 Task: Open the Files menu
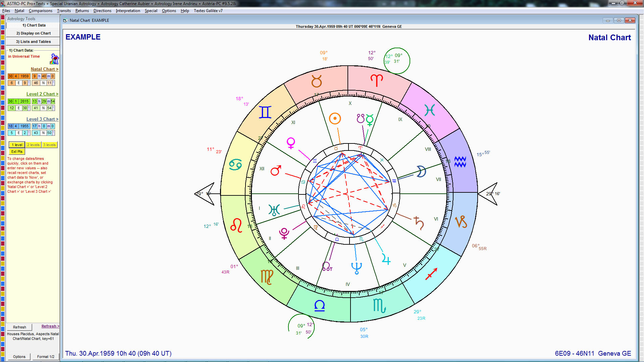point(6,11)
